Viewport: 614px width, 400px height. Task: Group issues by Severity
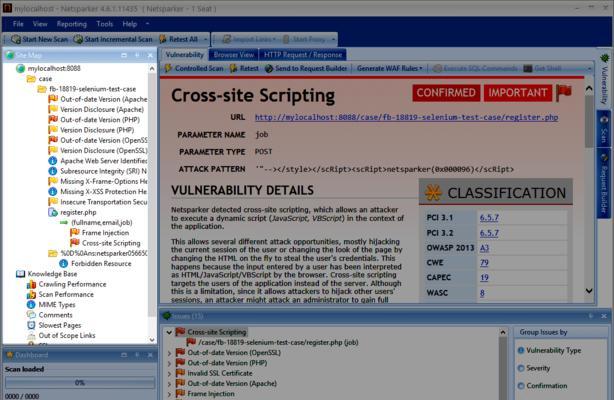click(534, 368)
